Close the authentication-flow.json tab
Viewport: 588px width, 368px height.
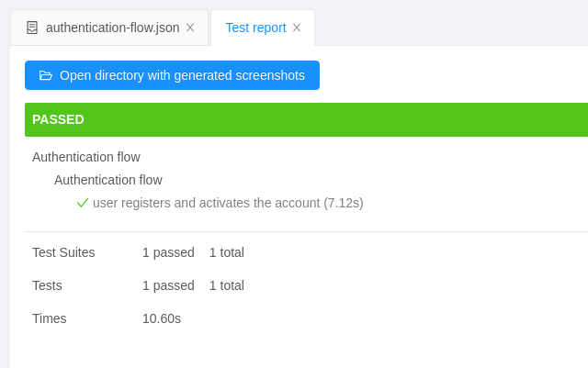tap(190, 28)
